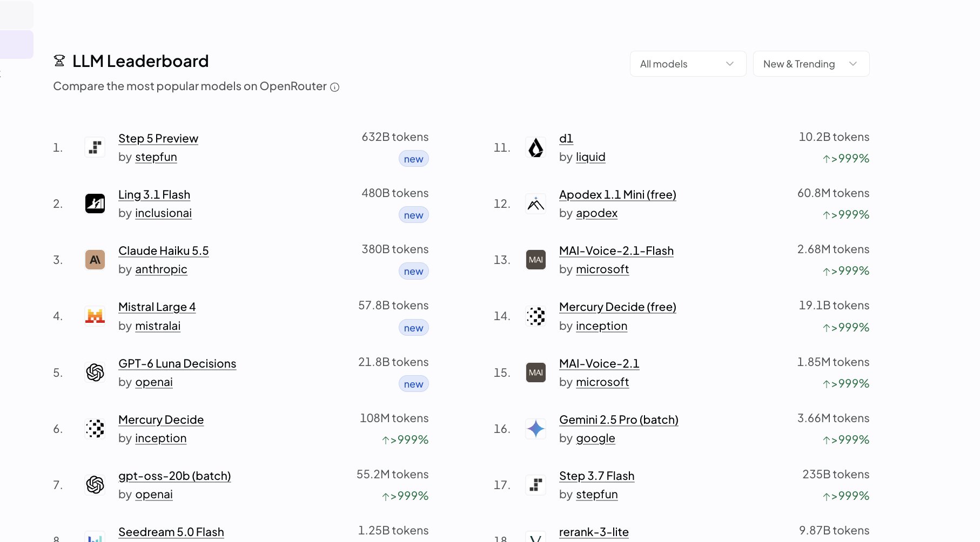
Task: Open the Ling 3.1 Flash model link
Action: [x=154, y=194]
